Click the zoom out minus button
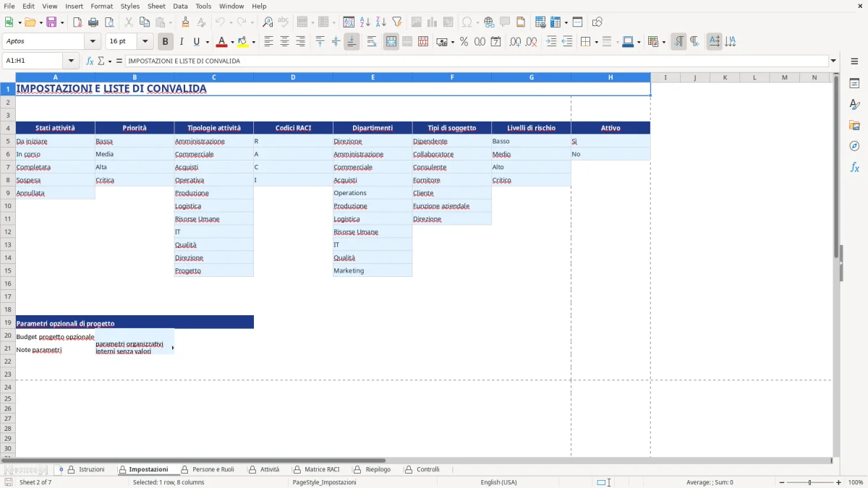This screenshot has height=488, width=868. click(780, 482)
